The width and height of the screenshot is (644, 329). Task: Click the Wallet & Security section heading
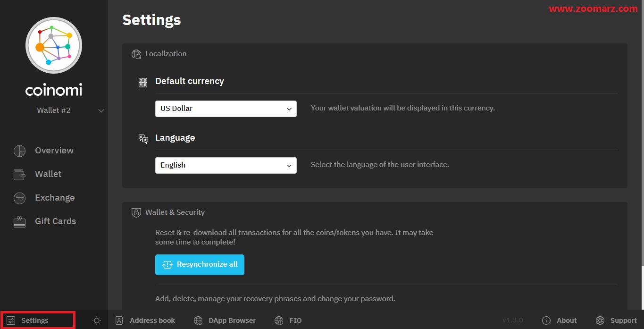175,212
